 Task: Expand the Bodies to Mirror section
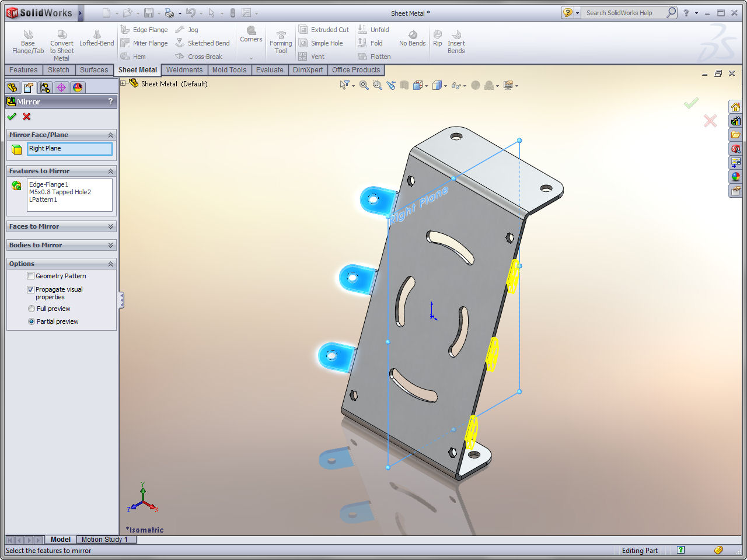[x=110, y=245]
